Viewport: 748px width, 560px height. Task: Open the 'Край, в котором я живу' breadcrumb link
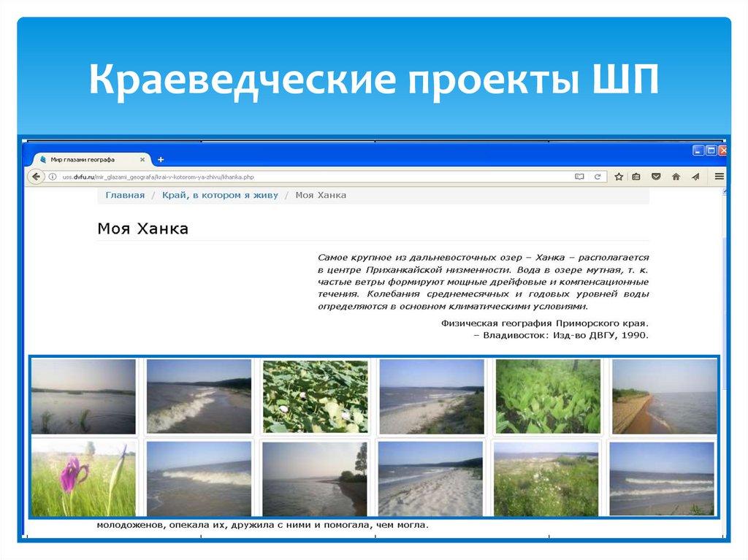(x=220, y=195)
